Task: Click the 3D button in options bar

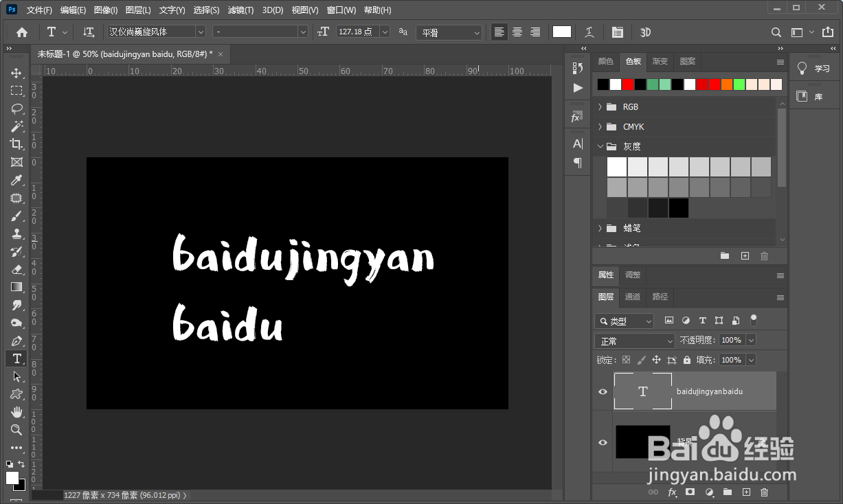Action: click(646, 32)
